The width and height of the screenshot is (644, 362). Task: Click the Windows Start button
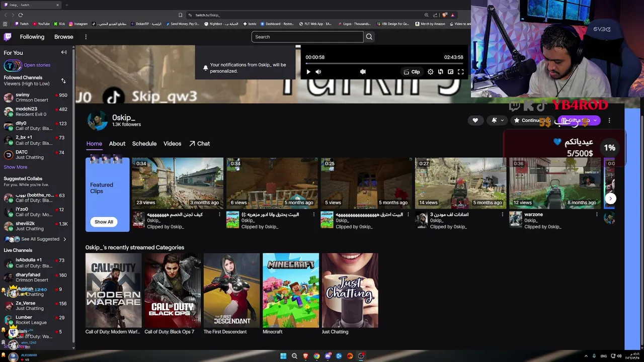[283, 356]
